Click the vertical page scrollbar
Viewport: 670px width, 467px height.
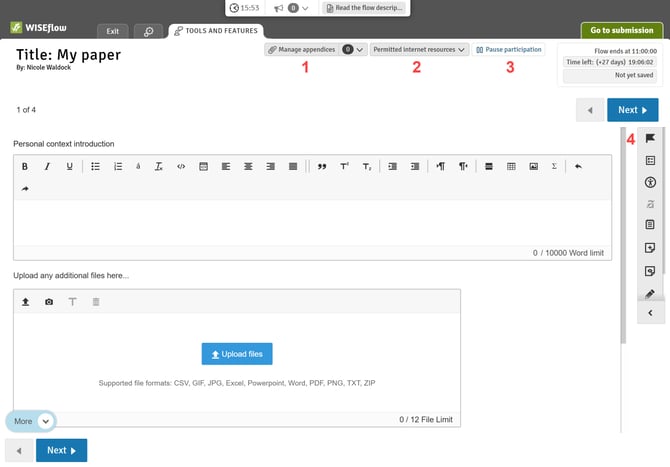pos(623,235)
